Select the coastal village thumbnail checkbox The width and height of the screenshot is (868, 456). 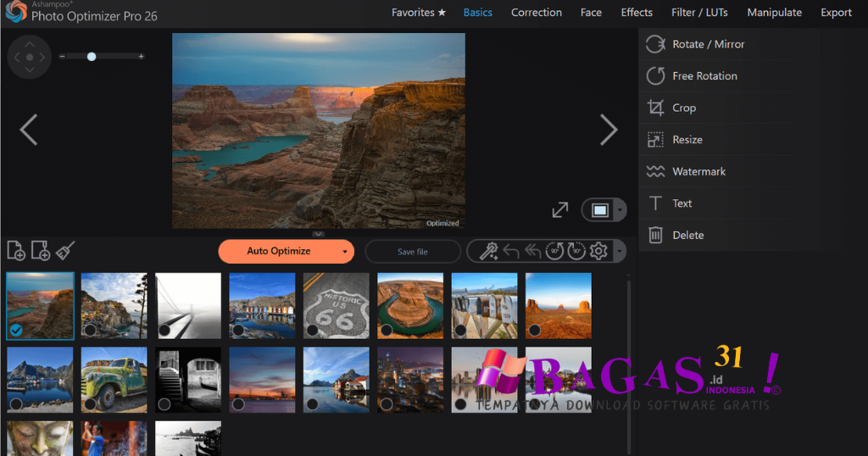(90, 331)
